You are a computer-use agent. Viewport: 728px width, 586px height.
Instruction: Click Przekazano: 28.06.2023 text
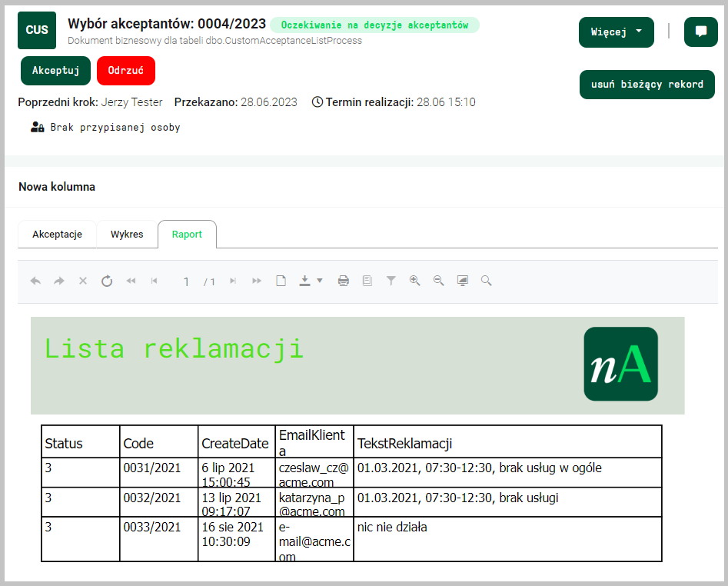pos(235,102)
